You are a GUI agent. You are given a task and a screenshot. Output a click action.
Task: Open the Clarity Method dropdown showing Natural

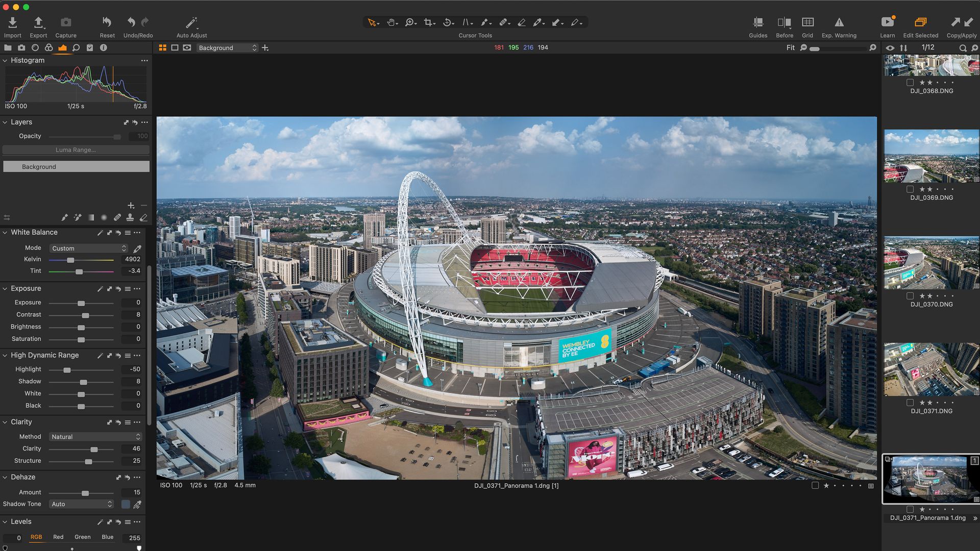(x=95, y=436)
